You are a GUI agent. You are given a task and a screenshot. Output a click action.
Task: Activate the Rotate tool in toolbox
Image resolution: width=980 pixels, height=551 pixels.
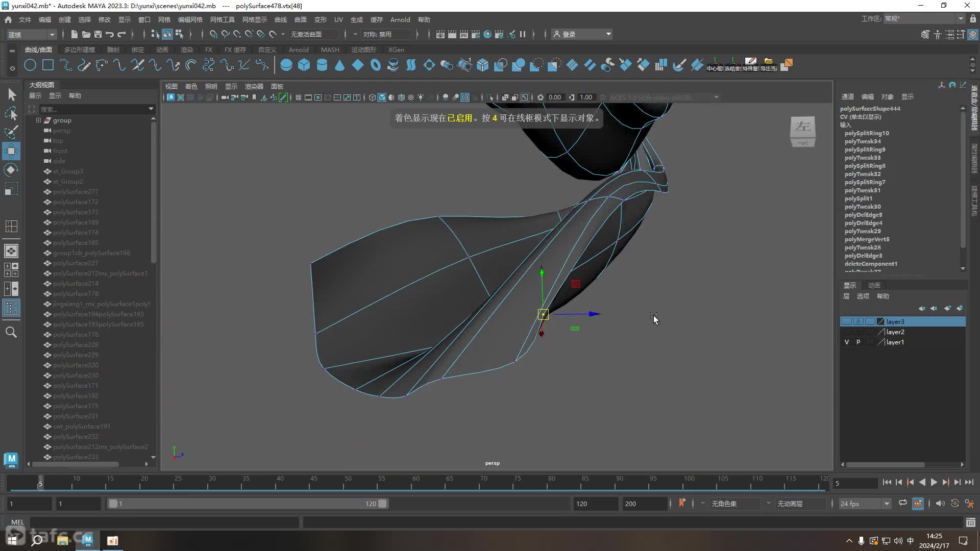(11, 170)
